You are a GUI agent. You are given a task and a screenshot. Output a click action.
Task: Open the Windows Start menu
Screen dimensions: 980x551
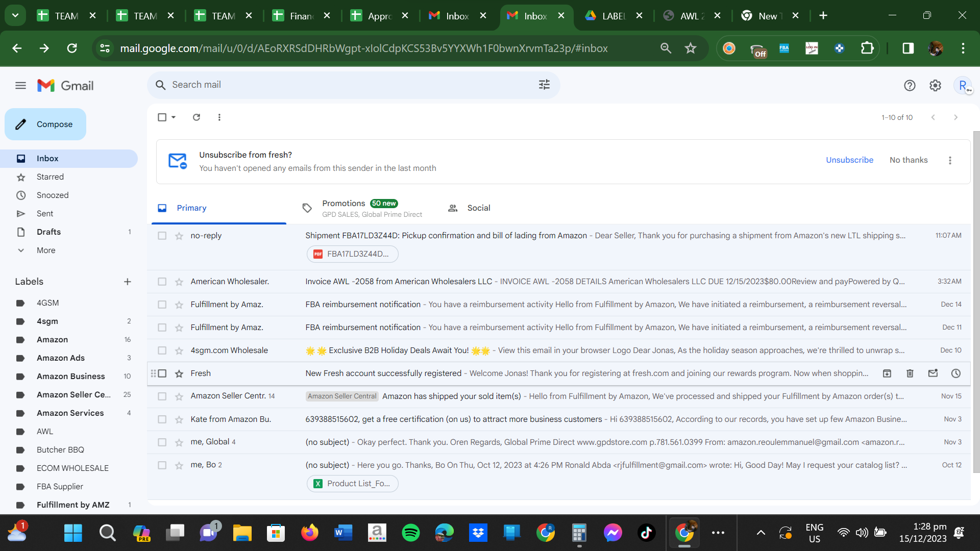pos(73,533)
